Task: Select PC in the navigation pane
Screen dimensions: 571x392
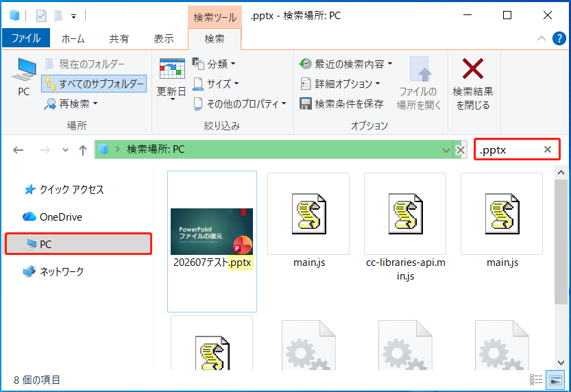Action: (78, 244)
